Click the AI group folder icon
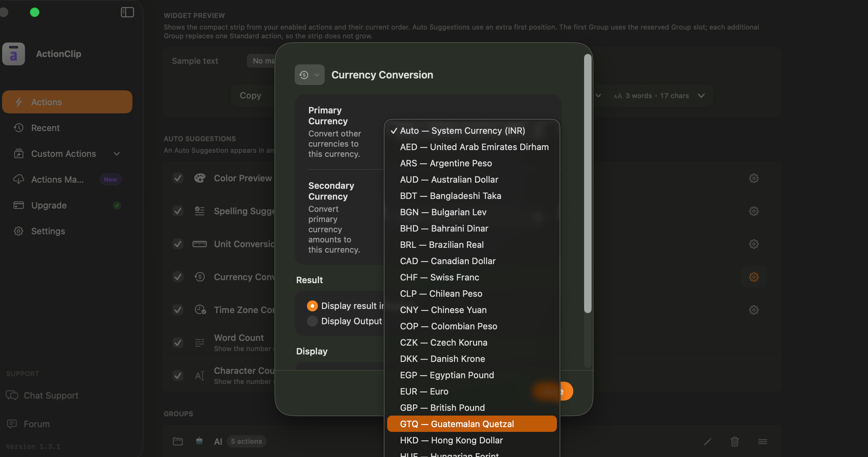 tap(178, 441)
